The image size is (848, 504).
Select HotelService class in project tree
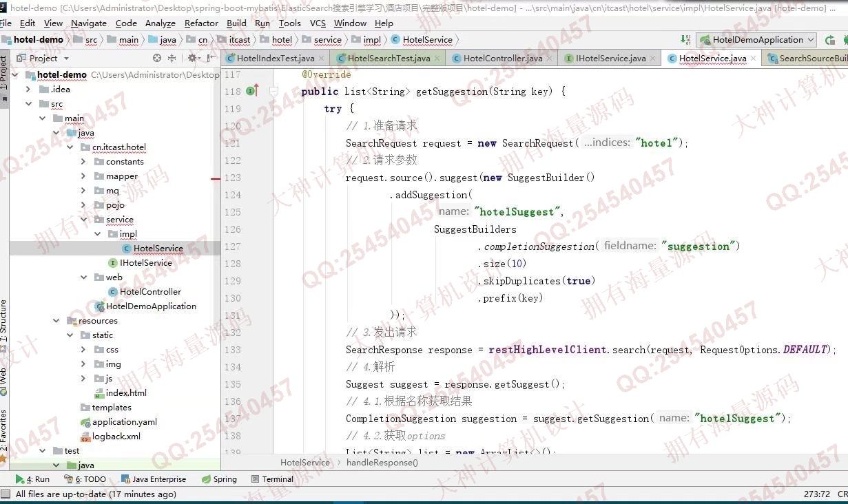(158, 249)
